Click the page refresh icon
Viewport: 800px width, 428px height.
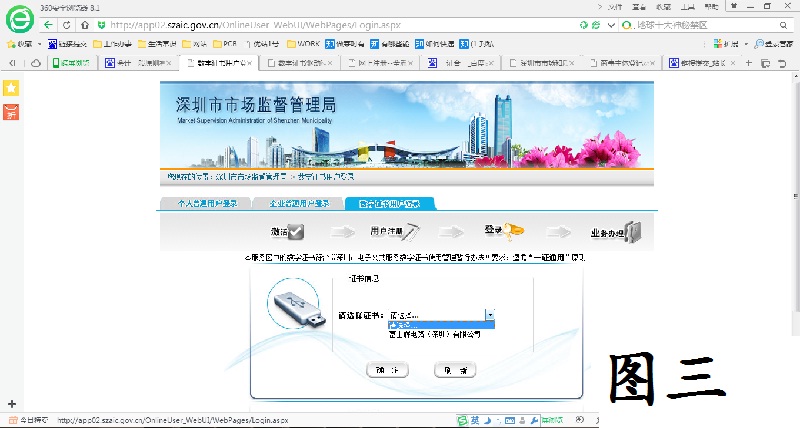(67, 24)
